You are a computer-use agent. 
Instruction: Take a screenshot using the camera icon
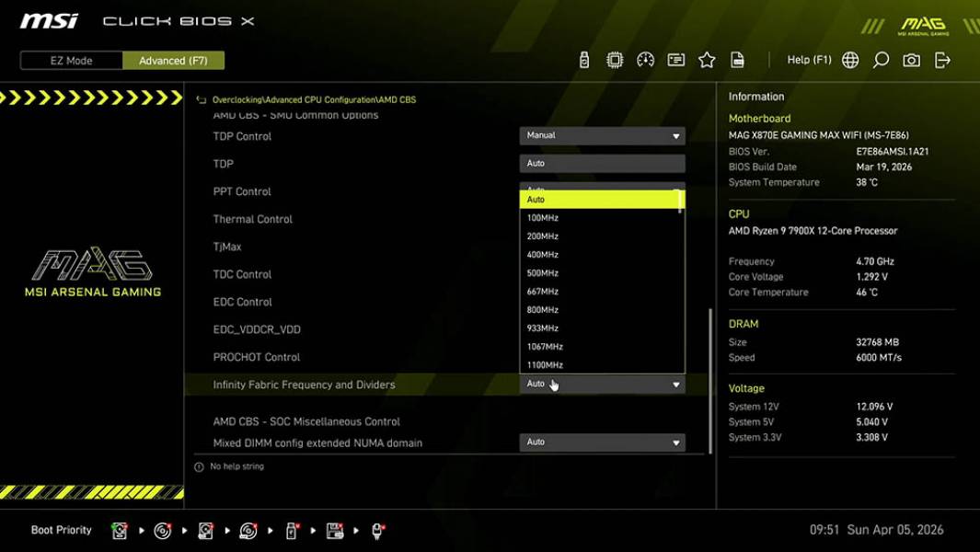click(x=910, y=59)
